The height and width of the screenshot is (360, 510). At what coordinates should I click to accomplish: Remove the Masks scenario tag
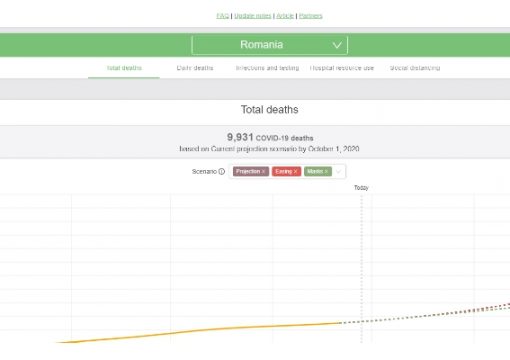326,172
